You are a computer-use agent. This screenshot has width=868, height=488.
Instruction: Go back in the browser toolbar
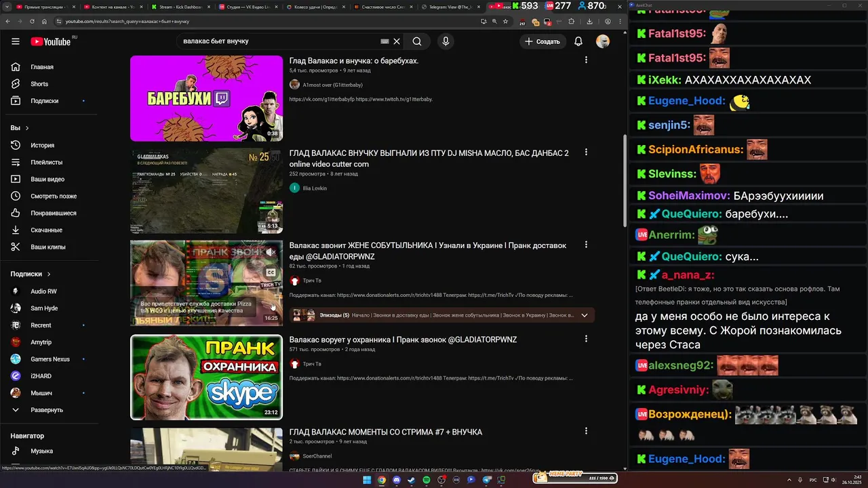9,21
